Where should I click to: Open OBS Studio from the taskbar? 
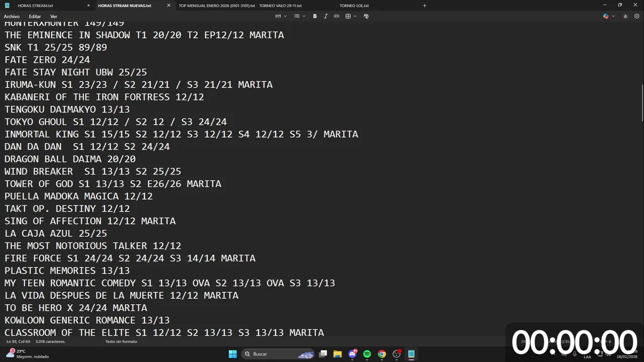pos(396,354)
